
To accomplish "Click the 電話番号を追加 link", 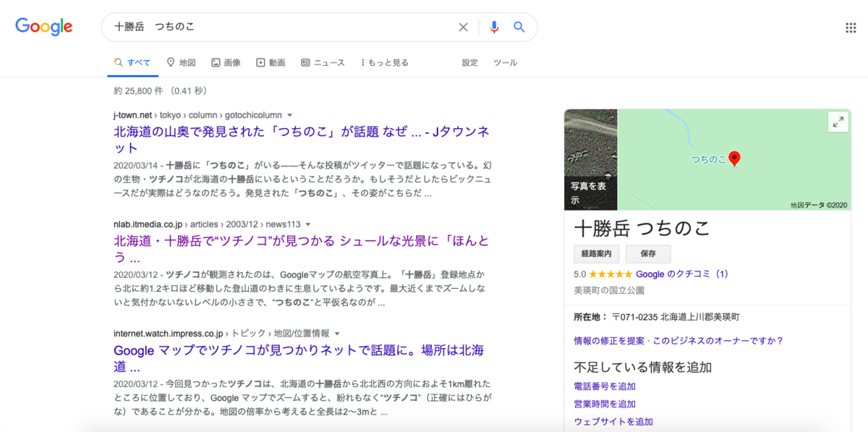I will (605, 386).
